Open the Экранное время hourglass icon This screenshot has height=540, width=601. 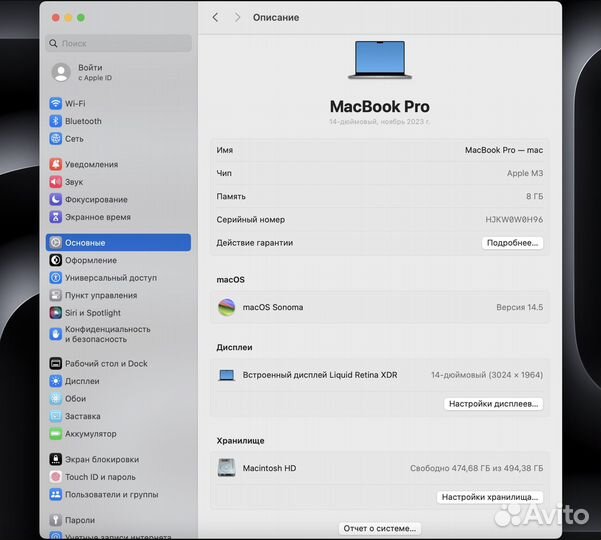(x=56, y=217)
